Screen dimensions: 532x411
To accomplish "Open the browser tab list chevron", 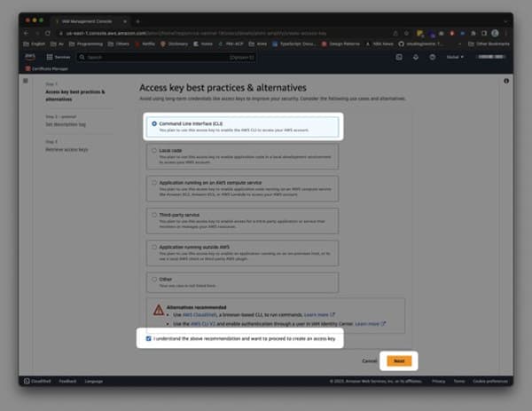I will pos(505,21).
